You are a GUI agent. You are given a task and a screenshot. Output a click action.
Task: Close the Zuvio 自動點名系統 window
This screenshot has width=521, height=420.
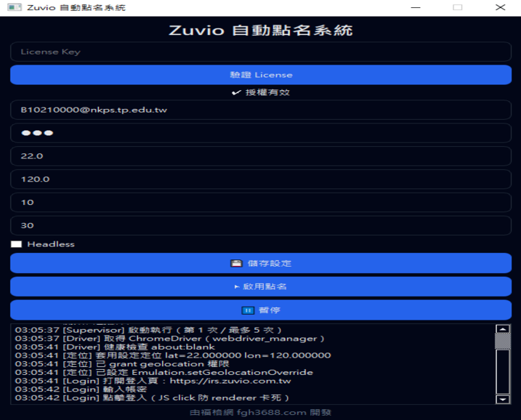(500, 7)
